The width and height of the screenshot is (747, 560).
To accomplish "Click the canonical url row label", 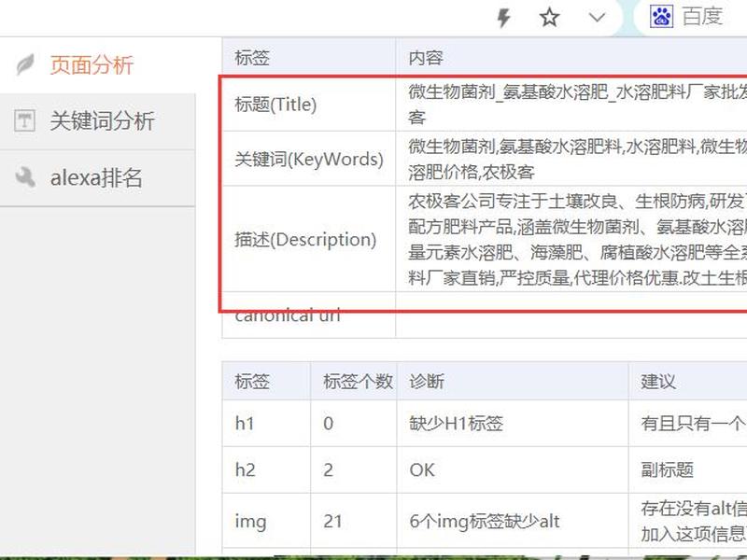I will click(x=288, y=315).
